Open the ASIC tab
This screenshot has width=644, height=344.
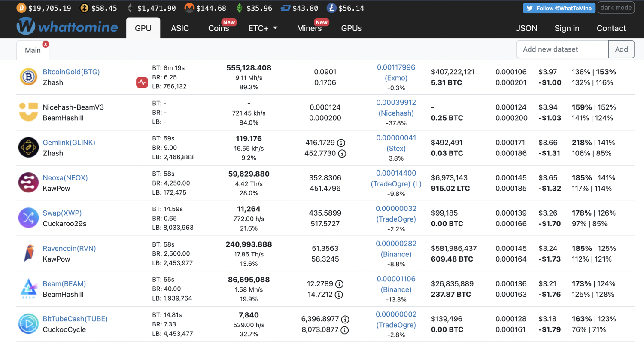pos(180,28)
